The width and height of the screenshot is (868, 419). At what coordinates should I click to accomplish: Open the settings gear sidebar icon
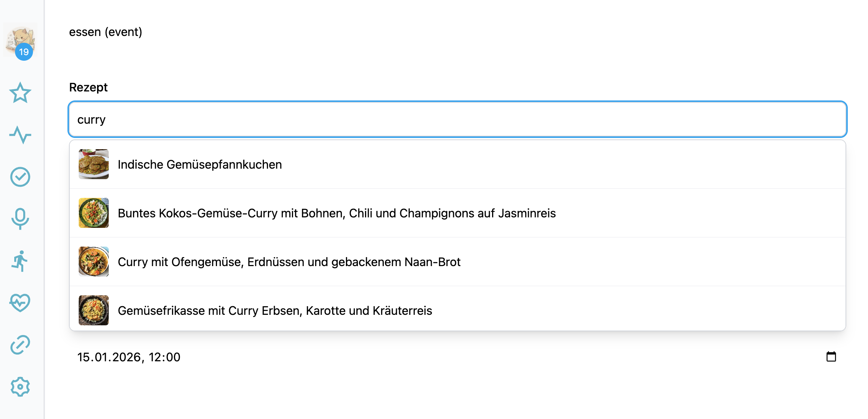click(x=20, y=387)
